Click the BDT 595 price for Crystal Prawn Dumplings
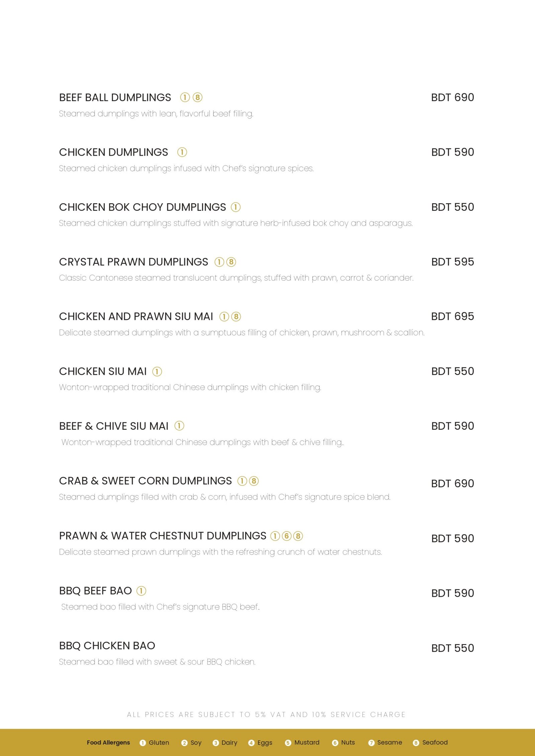The width and height of the screenshot is (535, 756). coord(452,262)
